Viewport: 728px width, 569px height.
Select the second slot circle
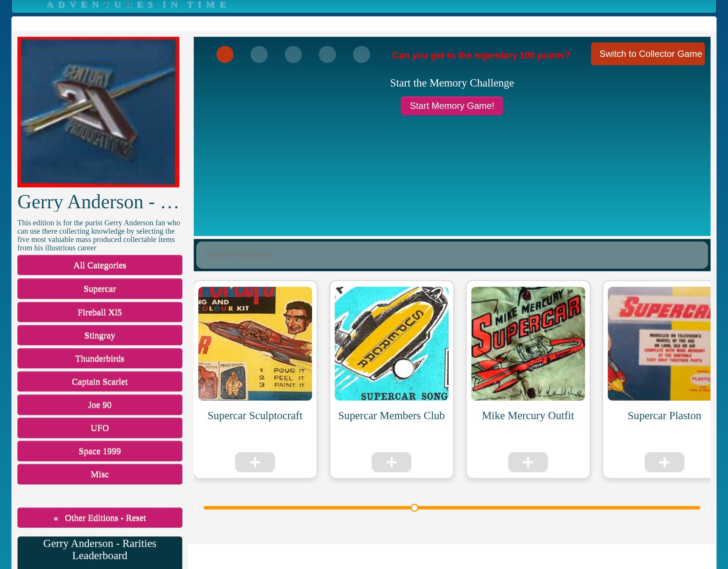259,54
